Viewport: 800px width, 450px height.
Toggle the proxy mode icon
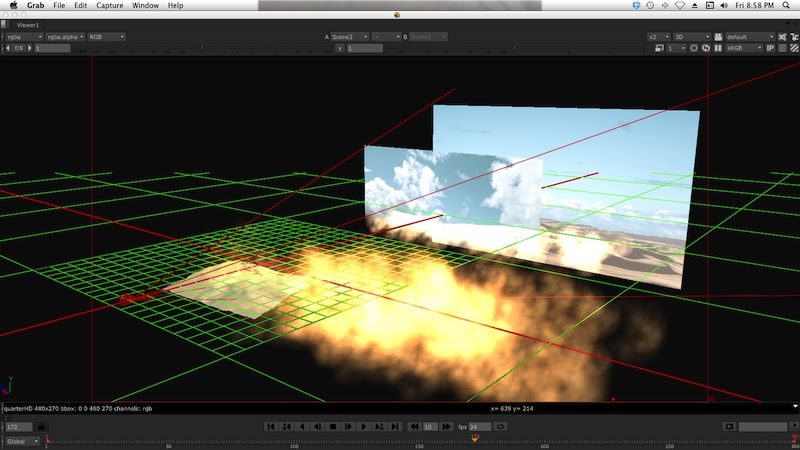click(659, 48)
